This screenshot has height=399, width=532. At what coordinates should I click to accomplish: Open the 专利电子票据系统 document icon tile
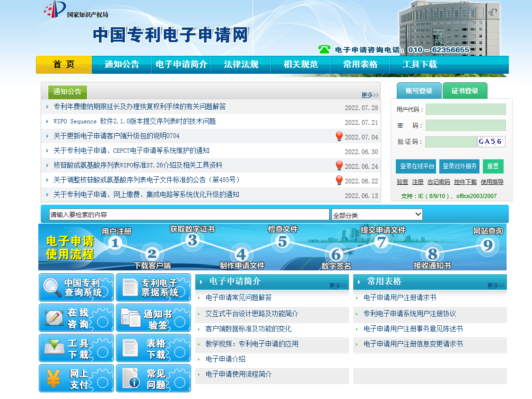(153, 287)
